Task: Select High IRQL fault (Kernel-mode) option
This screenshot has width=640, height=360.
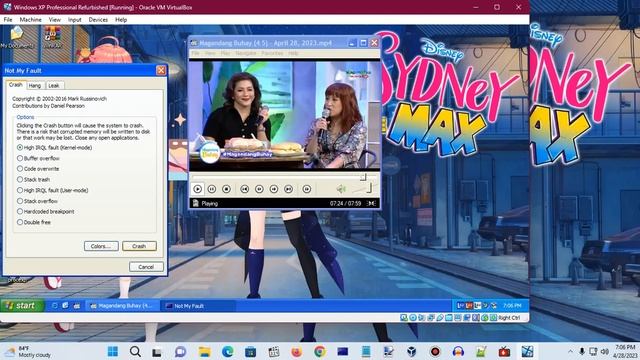Action: click(54, 147)
